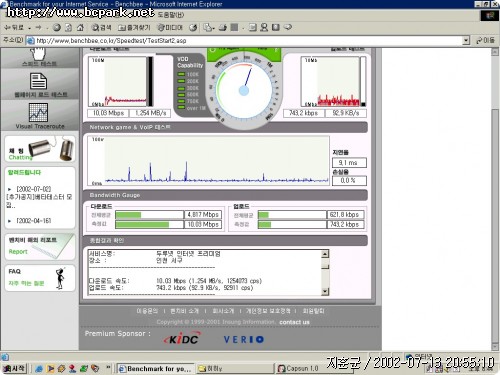Click the Forward arrow in toolbar

(x=39, y=27)
